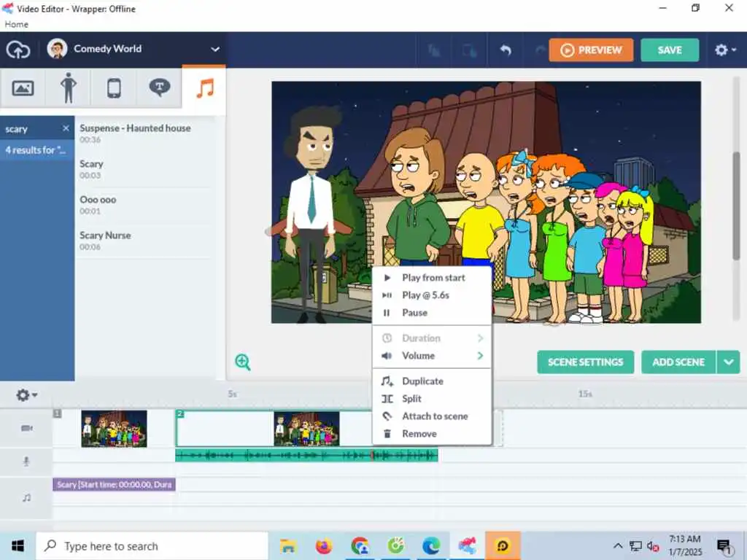Select scene 1 thumbnail in timeline
This screenshot has width=747, height=560.
(114, 429)
